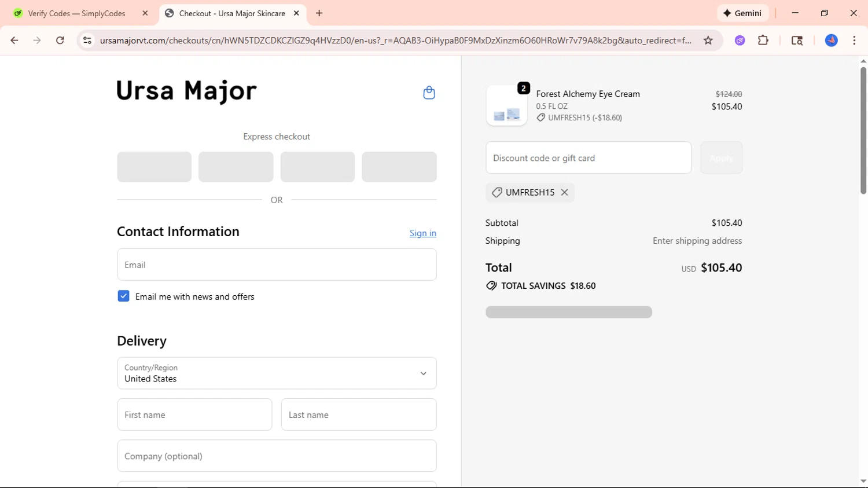868x488 pixels.
Task: Open the shopping bag cart icon
Action: [429, 93]
